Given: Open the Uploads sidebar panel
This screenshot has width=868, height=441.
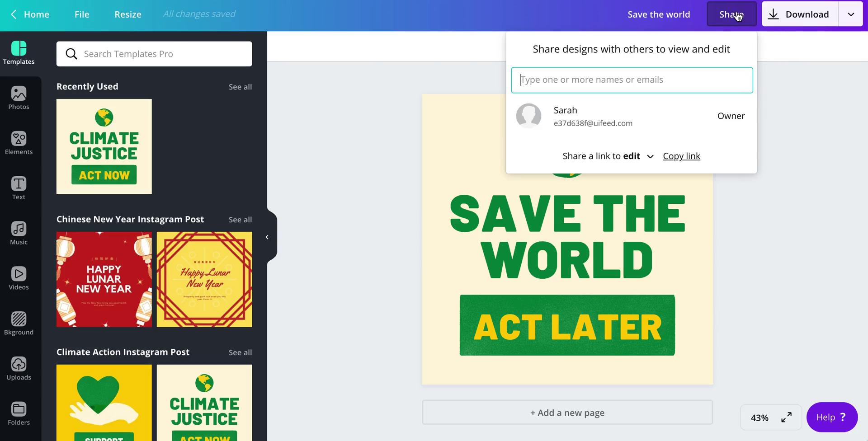Looking at the screenshot, I should pyautogui.click(x=19, y=370).
